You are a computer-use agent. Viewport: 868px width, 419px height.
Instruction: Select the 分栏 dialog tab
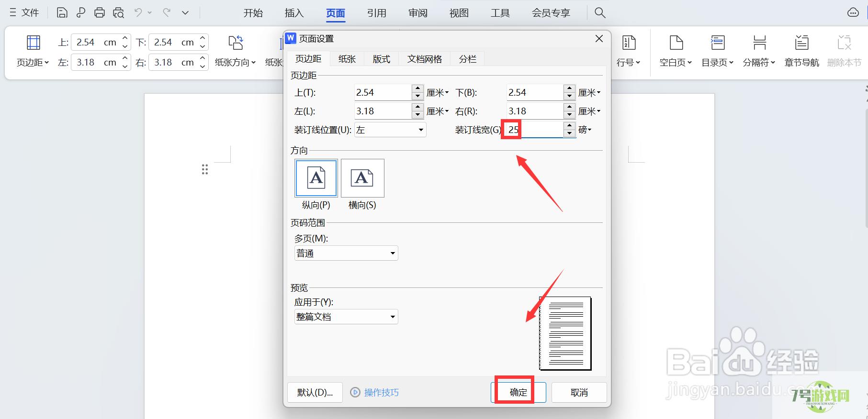click(x=468, y=59)
